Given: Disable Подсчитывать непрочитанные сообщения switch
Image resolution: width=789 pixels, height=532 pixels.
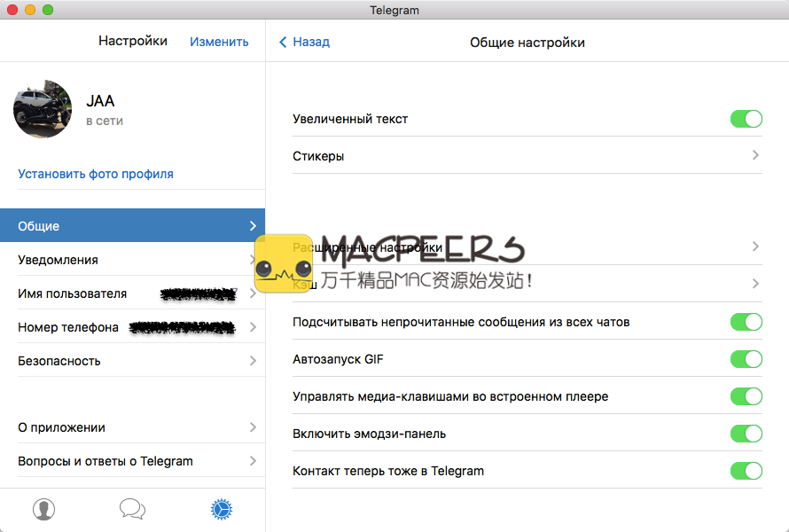Looking at the screenshot, I should tap(746, 322).
